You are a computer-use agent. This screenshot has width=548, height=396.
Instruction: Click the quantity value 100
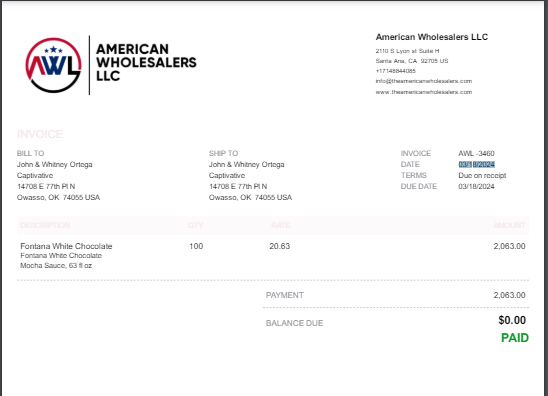(196, 246)
